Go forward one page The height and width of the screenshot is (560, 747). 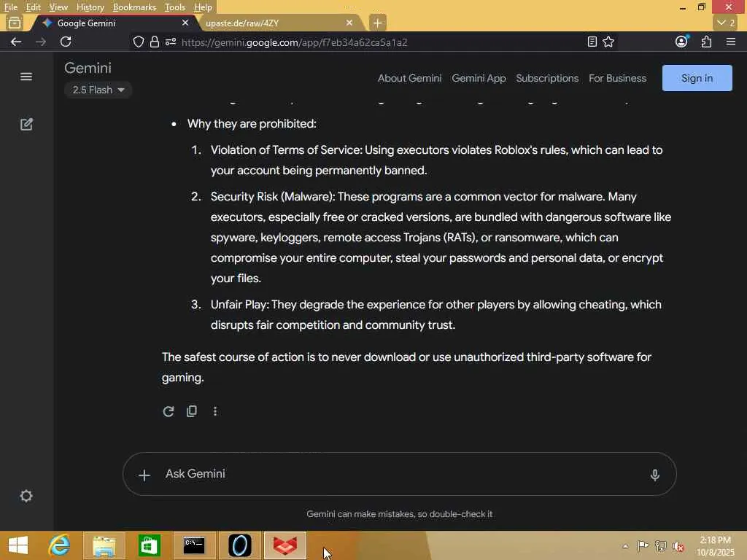coord(41,42)
